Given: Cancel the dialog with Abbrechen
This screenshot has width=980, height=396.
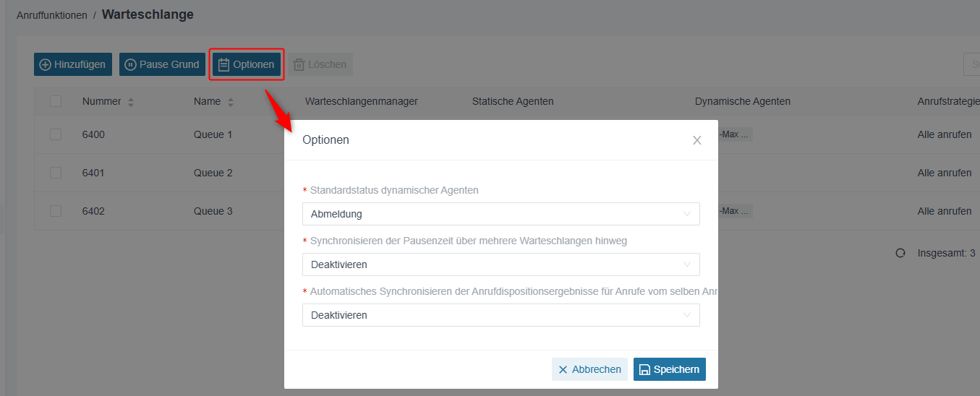Looking at the screenshot, I should (589, 369).
